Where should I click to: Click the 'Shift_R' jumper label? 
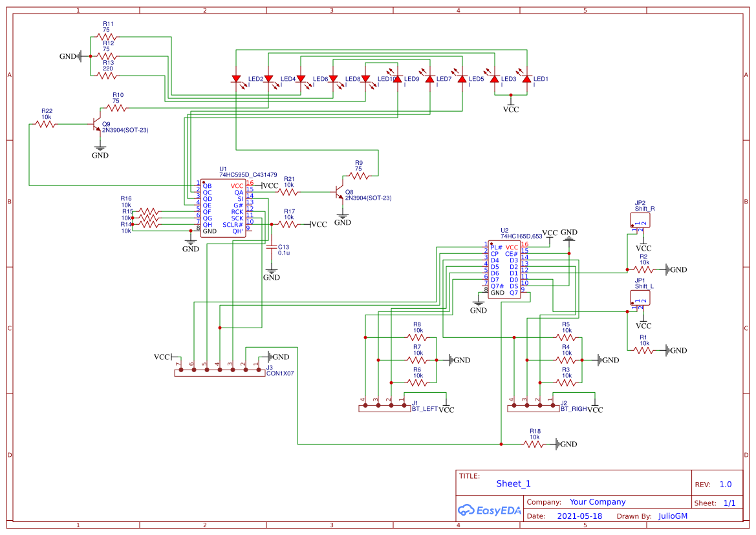(x=645, y=209)
